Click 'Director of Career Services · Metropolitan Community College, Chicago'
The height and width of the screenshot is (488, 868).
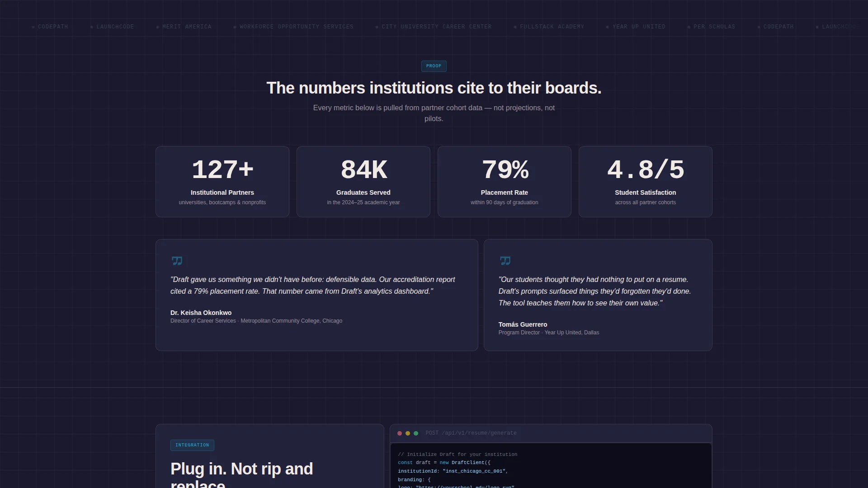(x=256, y=321)
